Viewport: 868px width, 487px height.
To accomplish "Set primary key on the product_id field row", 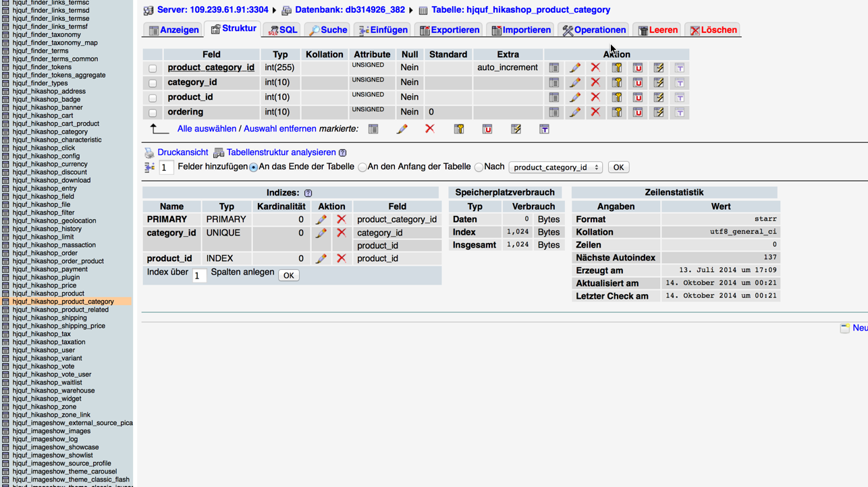I will click(x=617, y=97).
